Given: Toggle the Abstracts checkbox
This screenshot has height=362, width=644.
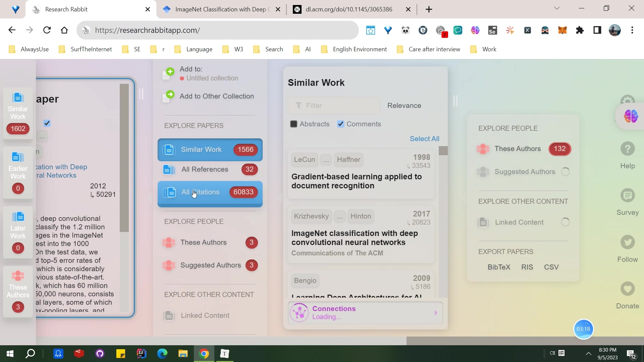Looking at the screenshot, I should 294,124.
